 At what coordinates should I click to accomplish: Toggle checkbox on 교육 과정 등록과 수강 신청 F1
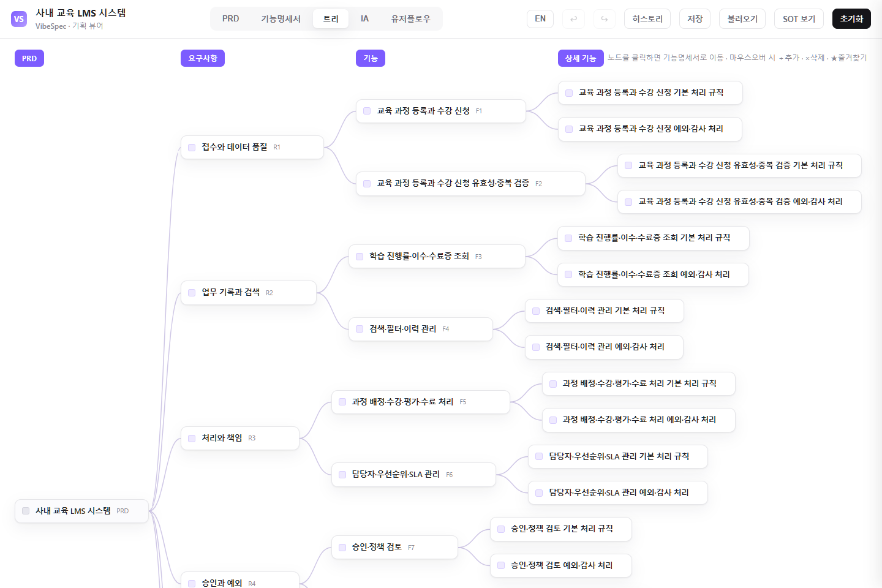[367, 111]
